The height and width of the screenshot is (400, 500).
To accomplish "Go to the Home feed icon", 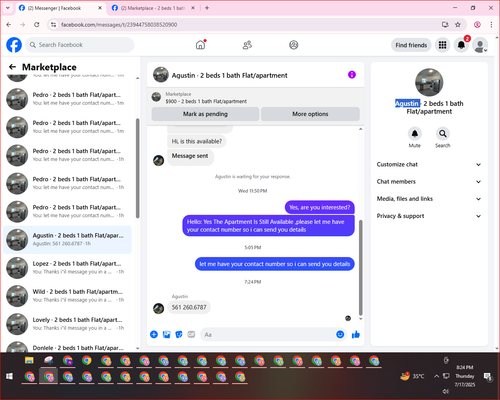I will [201, 45].
